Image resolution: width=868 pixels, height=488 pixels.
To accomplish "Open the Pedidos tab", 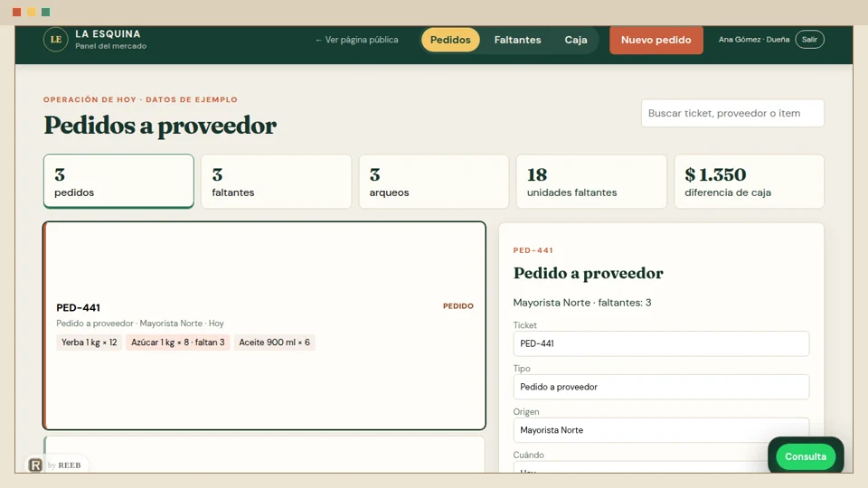I will [450, 40].
